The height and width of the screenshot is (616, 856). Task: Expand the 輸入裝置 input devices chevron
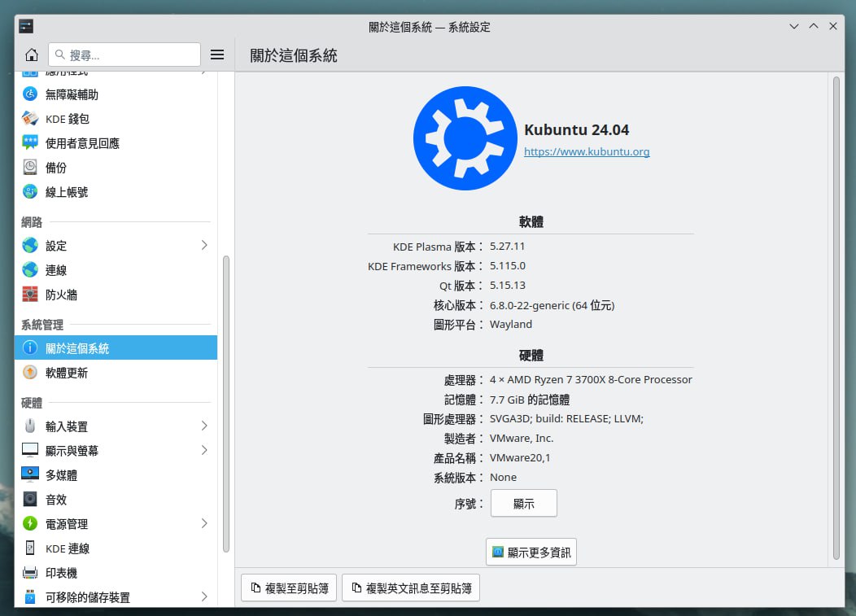tap(204, 426)
